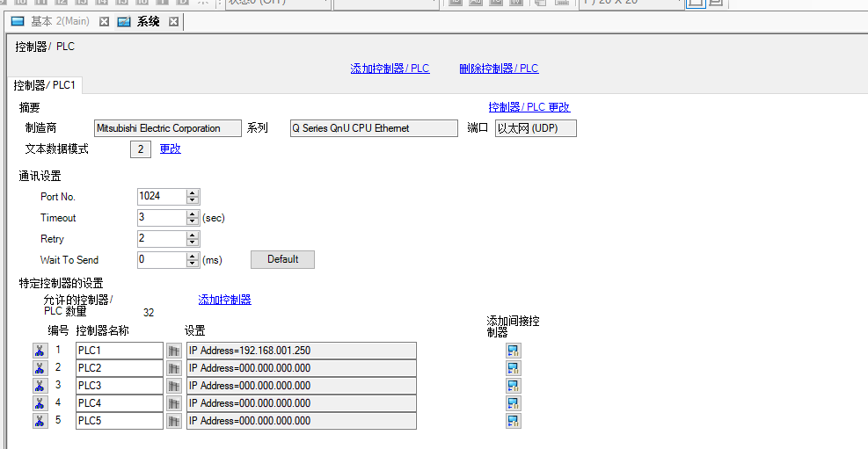Viewport: 868px width, 449px height.
Task: Add indirect controller for PLC5 row
Action: tap(513, 421)
